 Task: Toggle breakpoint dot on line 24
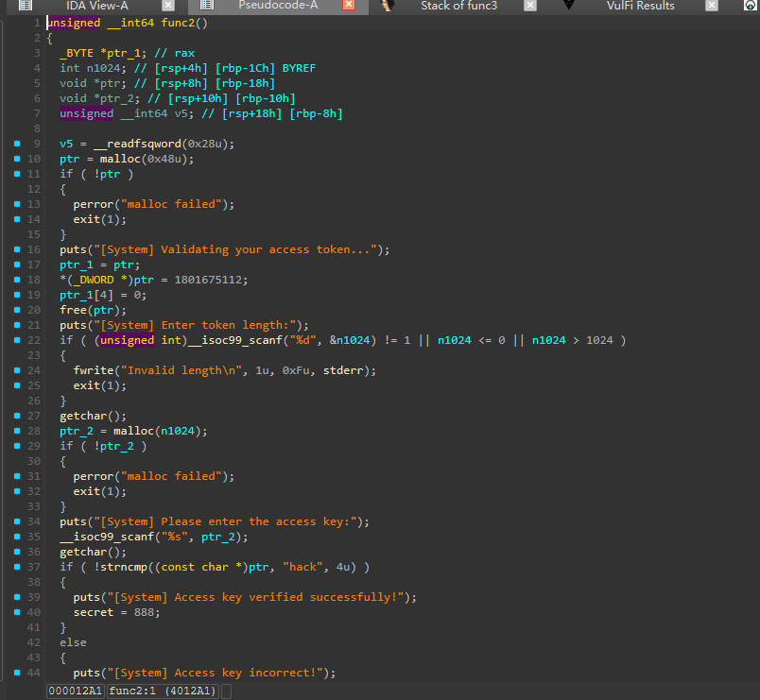17,370
